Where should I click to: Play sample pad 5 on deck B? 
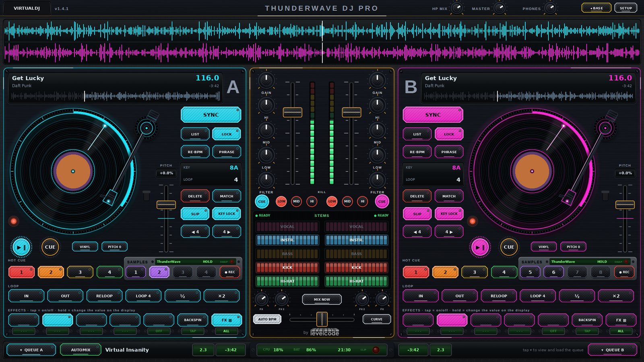530,272
